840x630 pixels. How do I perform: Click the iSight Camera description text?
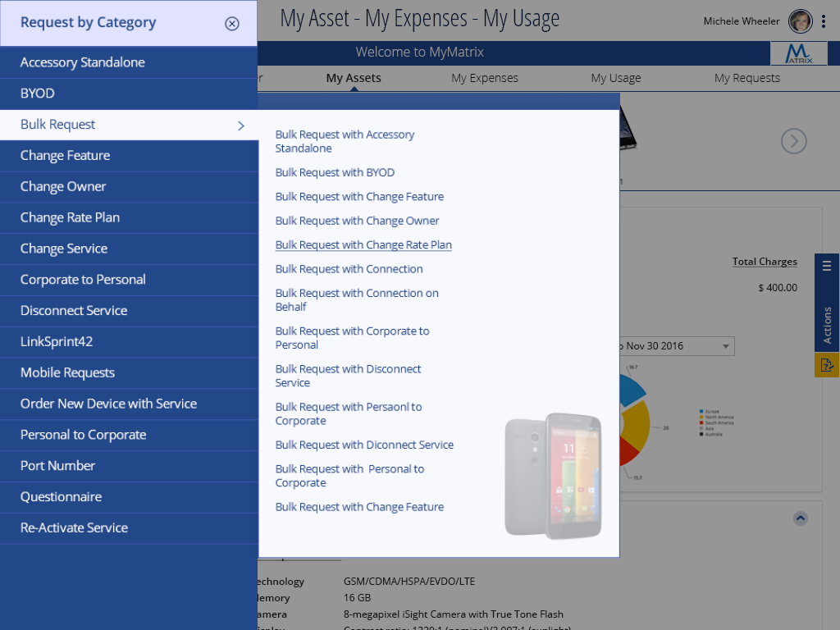[453, 614]
